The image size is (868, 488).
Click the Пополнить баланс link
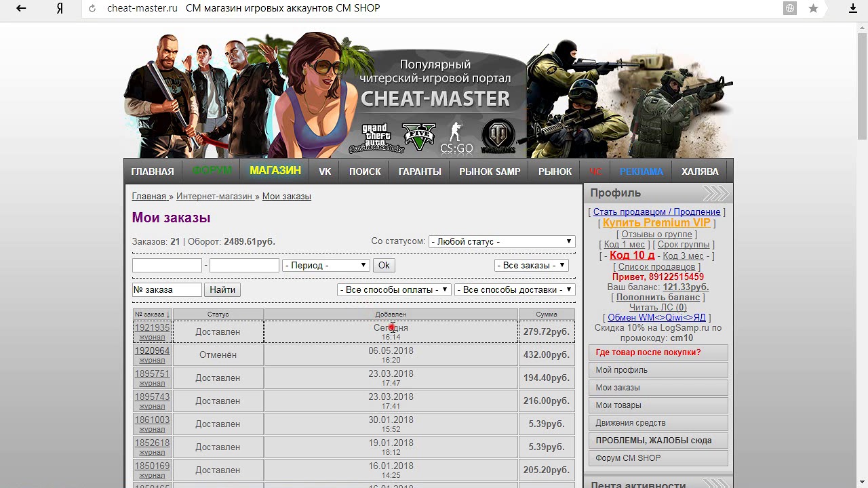click(658, 297)
